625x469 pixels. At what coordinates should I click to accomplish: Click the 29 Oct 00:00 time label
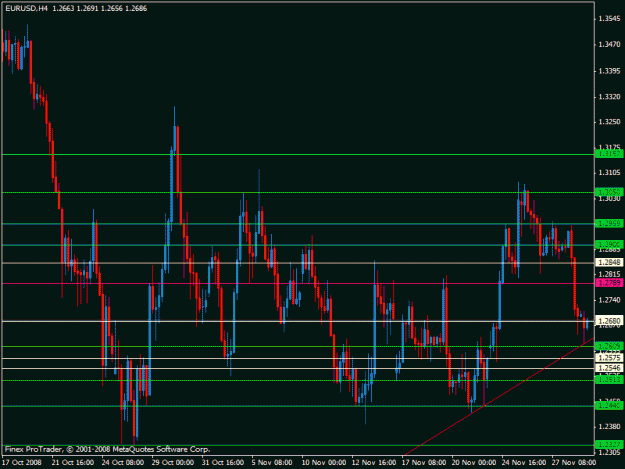pyautogui.click(x=173, y=463)
